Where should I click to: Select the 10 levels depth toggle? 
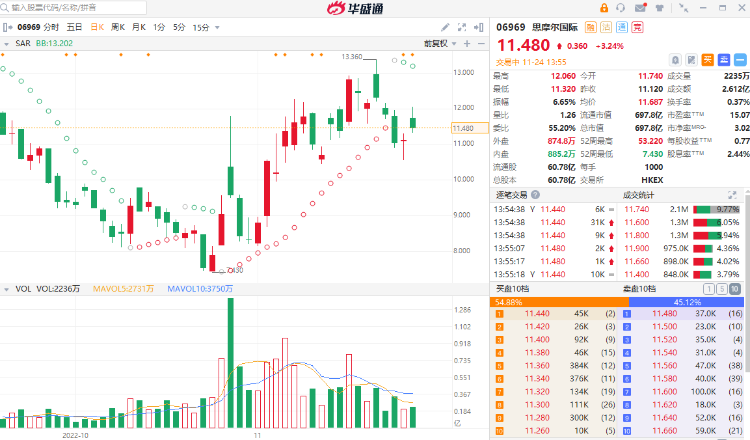click(736, 288)
